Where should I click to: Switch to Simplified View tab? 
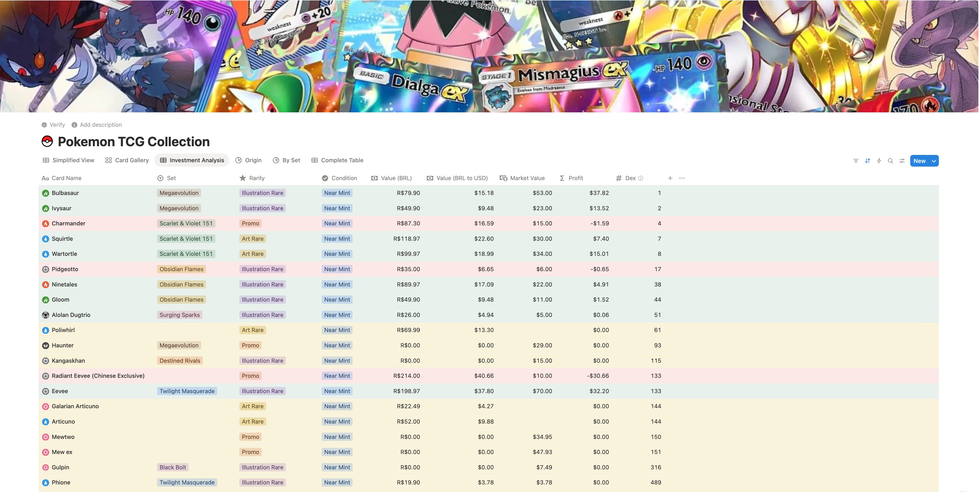[68, 160]
